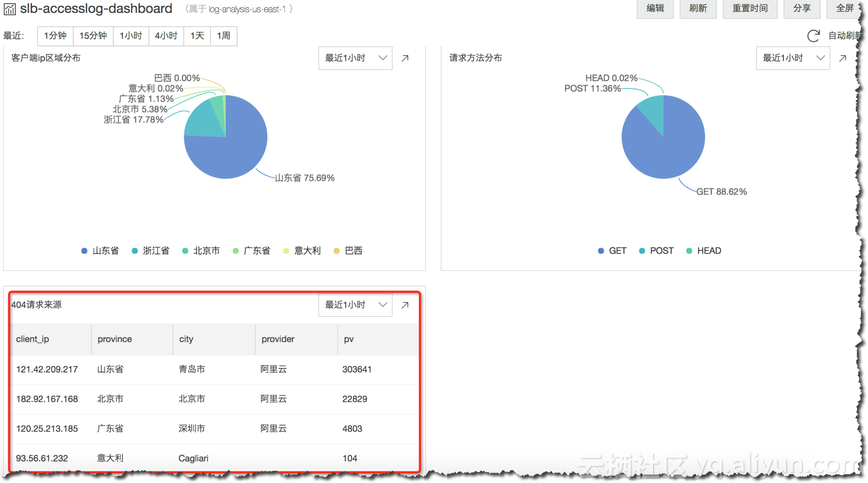Select the 1小时 time range
868x483 pixels.
[131, 36]
